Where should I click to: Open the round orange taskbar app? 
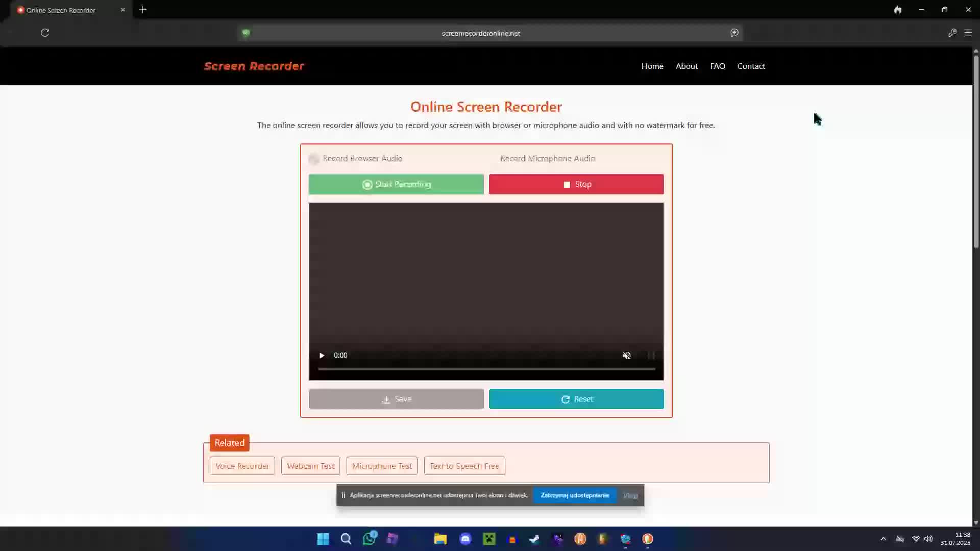580,539
